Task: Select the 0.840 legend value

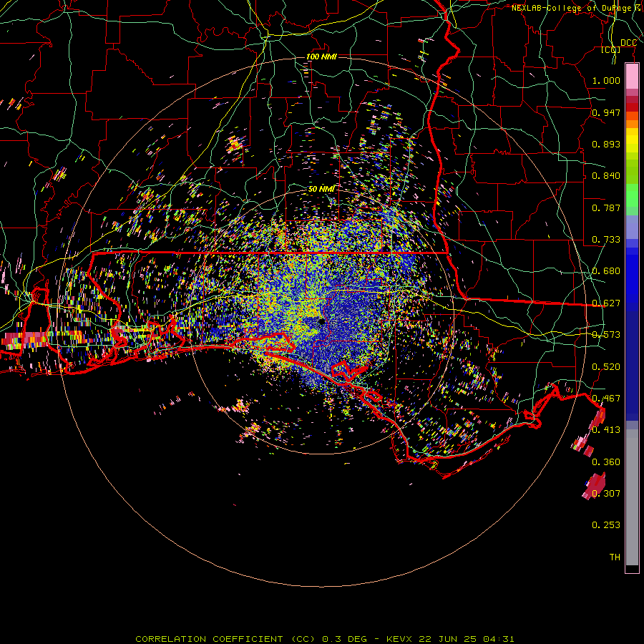Action: (606, 176)
